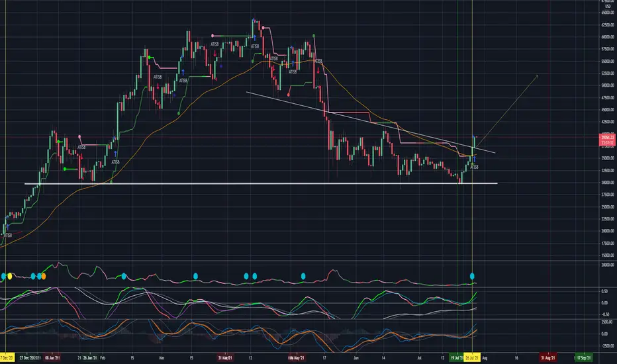The width and height of the screenshot is (617, 364).
Task: Click the '26 Jan 21' date label
Action: pos(89,358)
